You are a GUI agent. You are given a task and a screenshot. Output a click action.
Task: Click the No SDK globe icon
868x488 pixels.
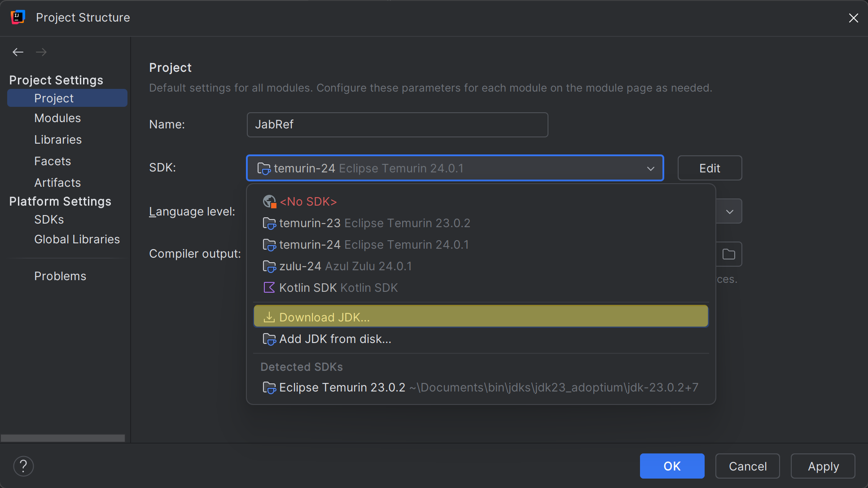click(x=269, y=202)
